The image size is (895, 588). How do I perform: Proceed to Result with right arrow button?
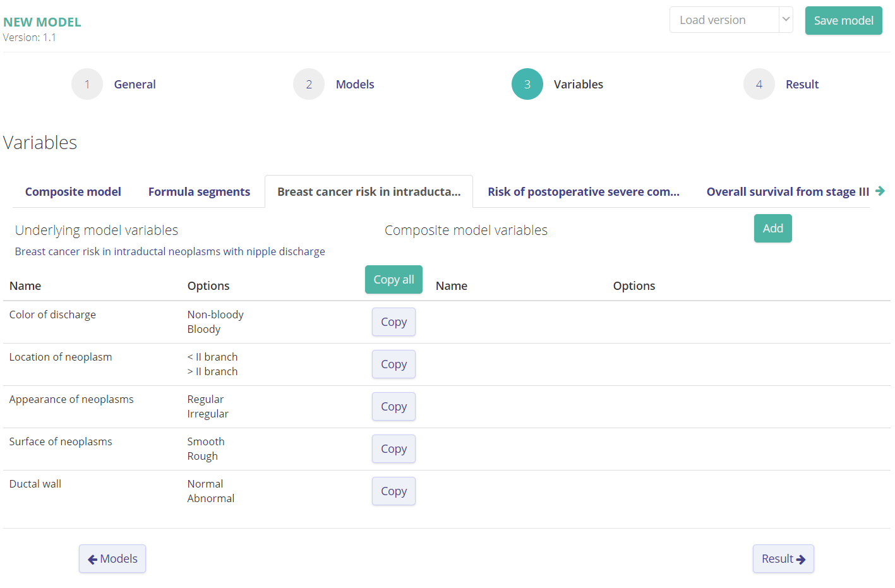pyautogui.click(x=783, y=559)
